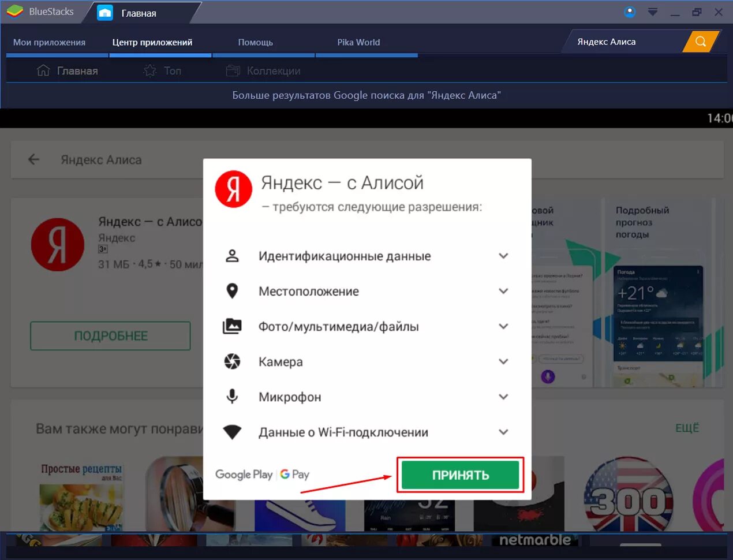Click the Wi-Fi signal icon

pyautogui.click(x=232, y=432)
